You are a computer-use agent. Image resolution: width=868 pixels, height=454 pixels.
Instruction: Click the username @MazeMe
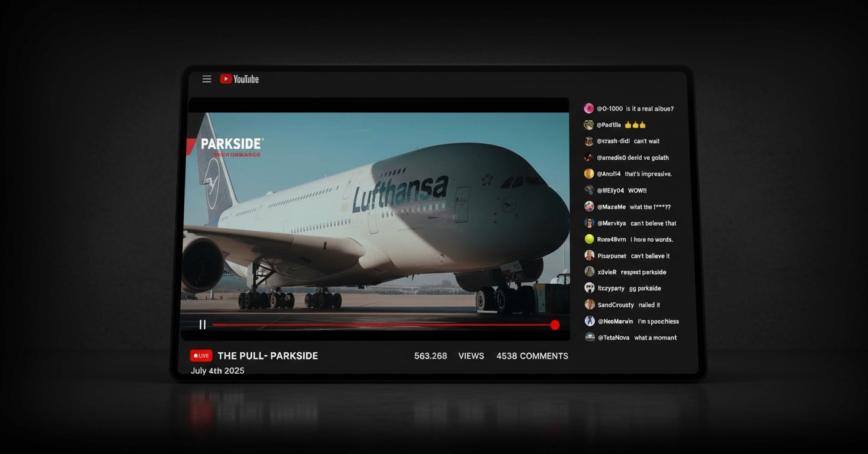pos(611,207)
